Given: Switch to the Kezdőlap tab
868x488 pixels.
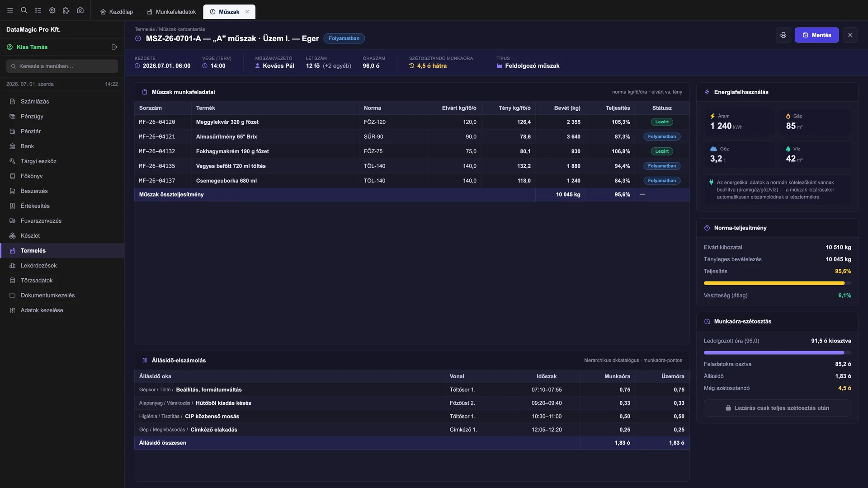Looking at the screenshot, I should pyautogui.click(x=116, y=12).
